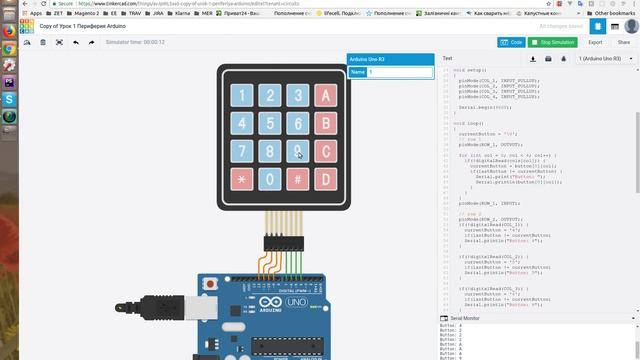Open the ZET bookmarks folder

click(55, 13)
